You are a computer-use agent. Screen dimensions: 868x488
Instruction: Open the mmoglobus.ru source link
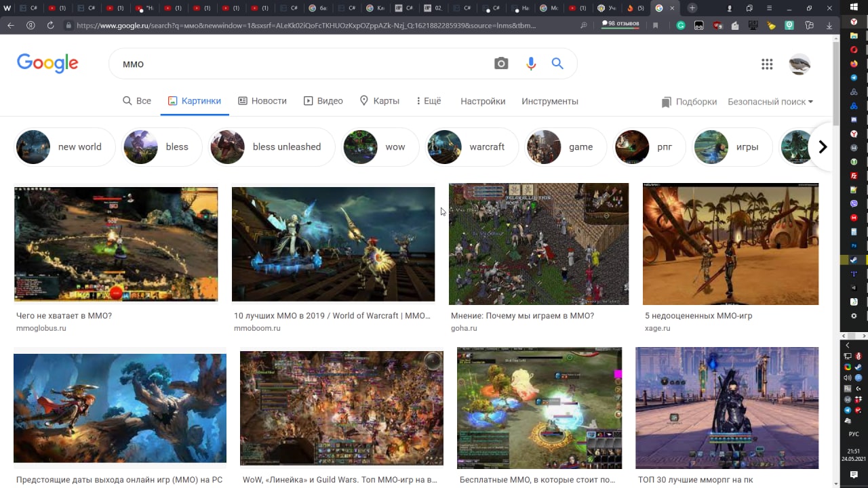point(41,328)
